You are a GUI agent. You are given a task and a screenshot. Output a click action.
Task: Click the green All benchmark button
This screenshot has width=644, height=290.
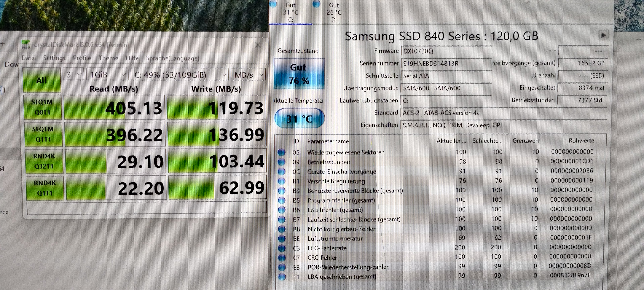[41, 80]
